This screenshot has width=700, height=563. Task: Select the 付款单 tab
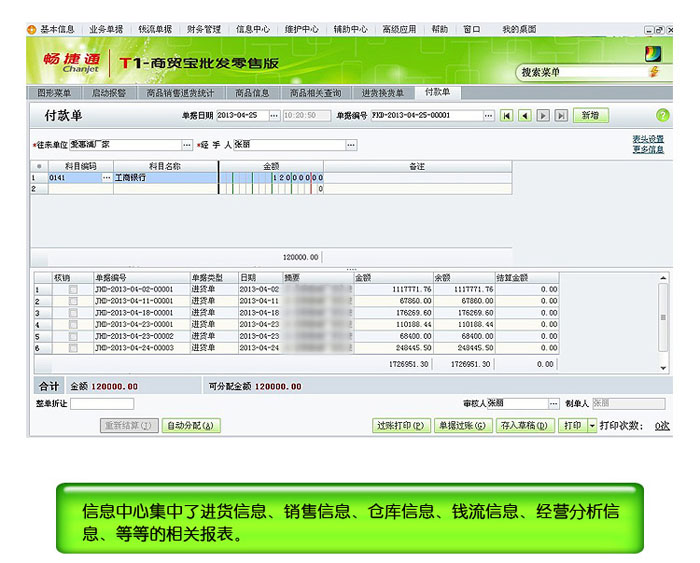[438, 92]
